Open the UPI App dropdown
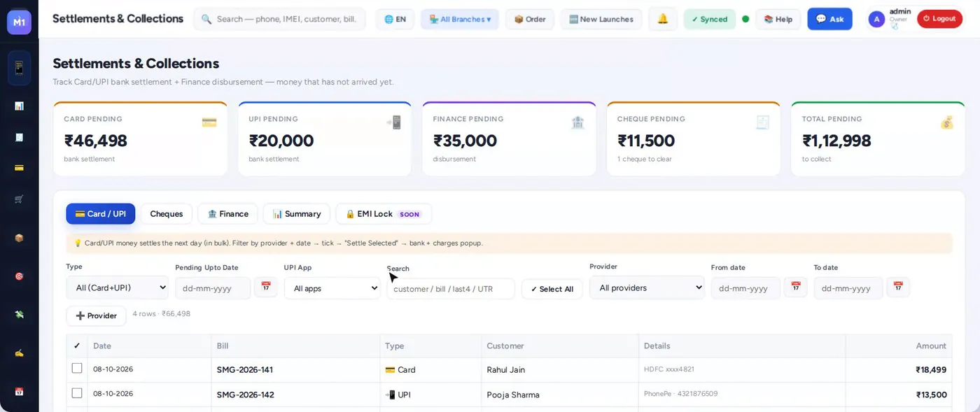 click(332, 288)
